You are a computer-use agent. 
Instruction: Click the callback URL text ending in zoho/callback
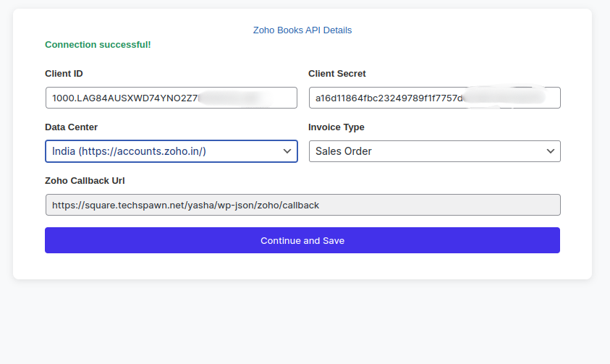[185, 205]
